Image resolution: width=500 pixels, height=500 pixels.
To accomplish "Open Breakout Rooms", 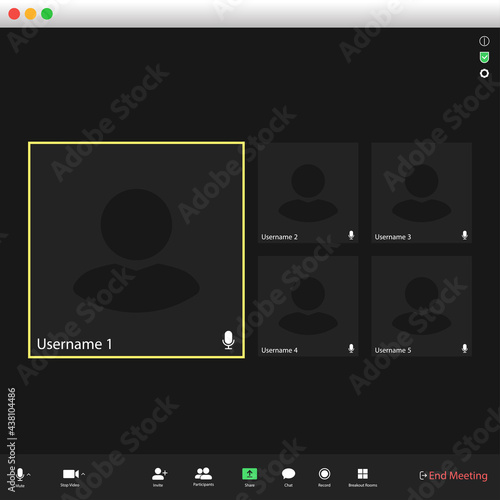I will (x=363, y=474).
